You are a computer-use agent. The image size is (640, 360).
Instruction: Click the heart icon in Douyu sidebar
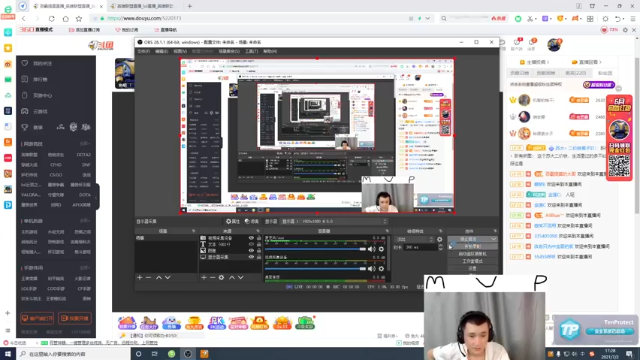[25, 63]
